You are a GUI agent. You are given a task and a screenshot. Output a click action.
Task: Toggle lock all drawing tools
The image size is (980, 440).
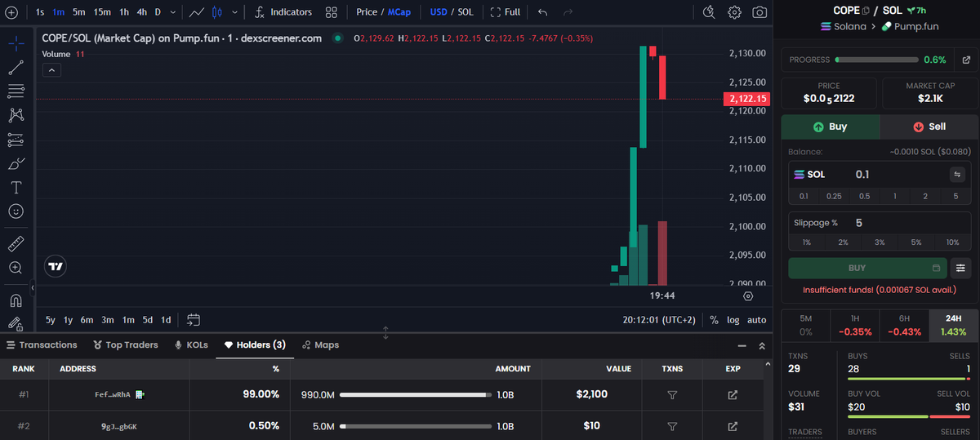(x=16, y=323)
